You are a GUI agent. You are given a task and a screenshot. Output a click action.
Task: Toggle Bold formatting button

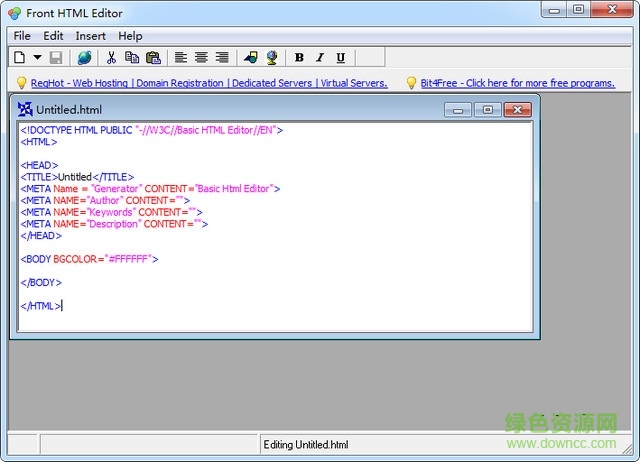[299, 58]
